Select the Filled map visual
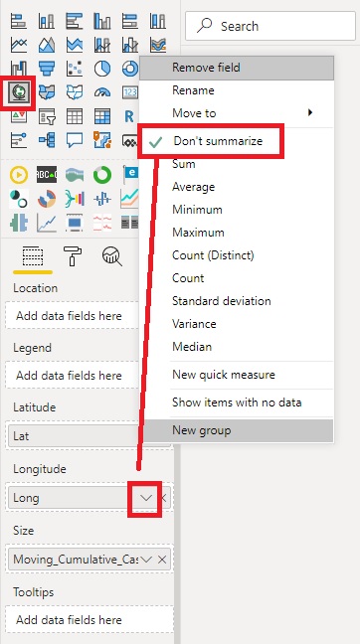Image resolution: width=360 pixels, height=644 pixels. 47,92
